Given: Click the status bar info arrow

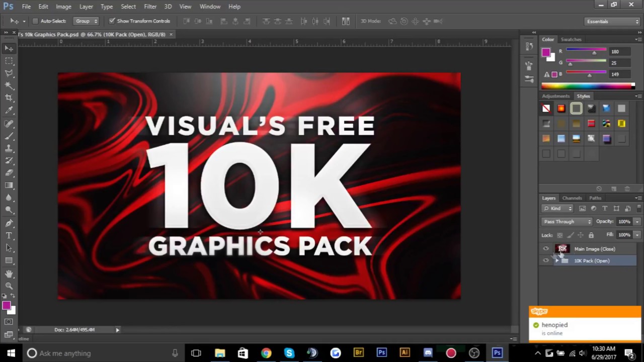Looking at the screenshot, I should coord(117,330).
